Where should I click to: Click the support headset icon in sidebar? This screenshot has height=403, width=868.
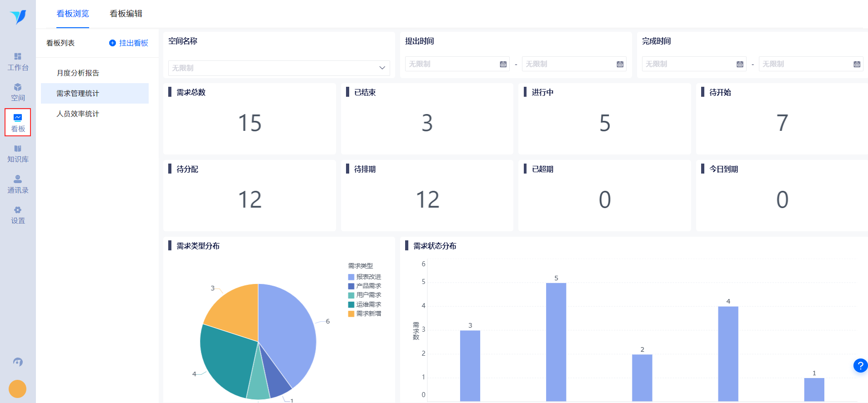point(18,362)
